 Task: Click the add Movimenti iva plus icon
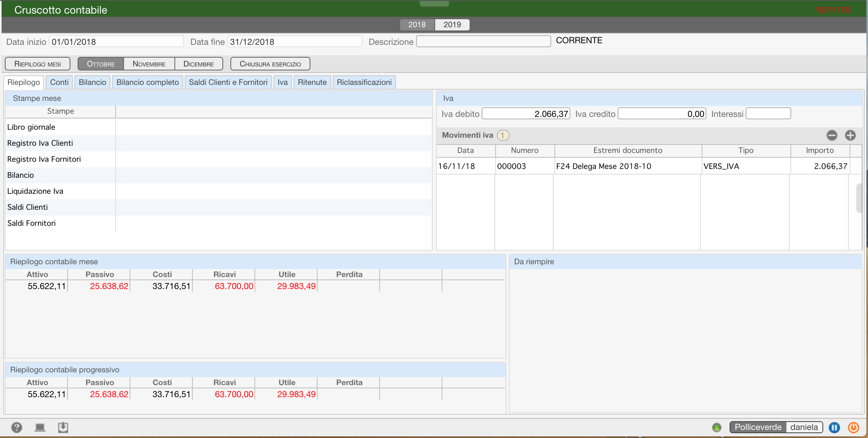(x=850, y=135)
